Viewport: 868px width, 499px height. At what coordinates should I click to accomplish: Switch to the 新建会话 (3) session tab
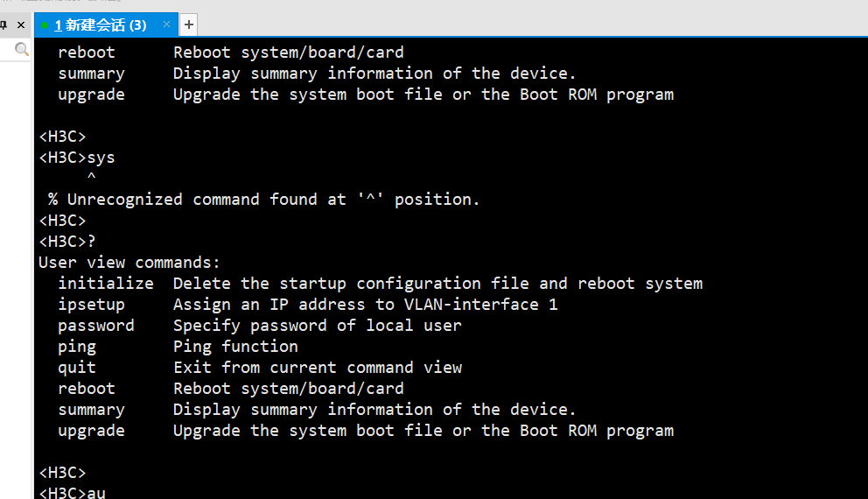tap(100, 25)
